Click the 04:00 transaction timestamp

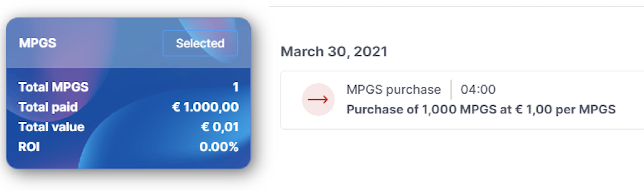pyautogui.click(x=478, y=90)
